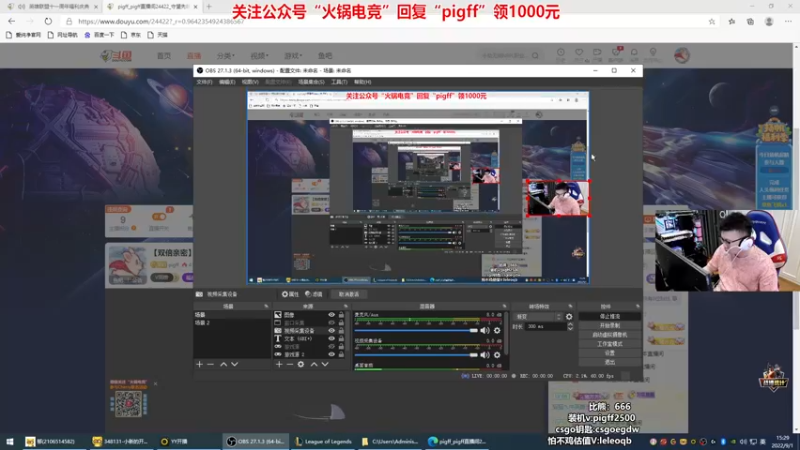This screenshot has height=450, width=800.
Task: Add page to favorites with star icon in address bar
Action: (x=712, y=21)
